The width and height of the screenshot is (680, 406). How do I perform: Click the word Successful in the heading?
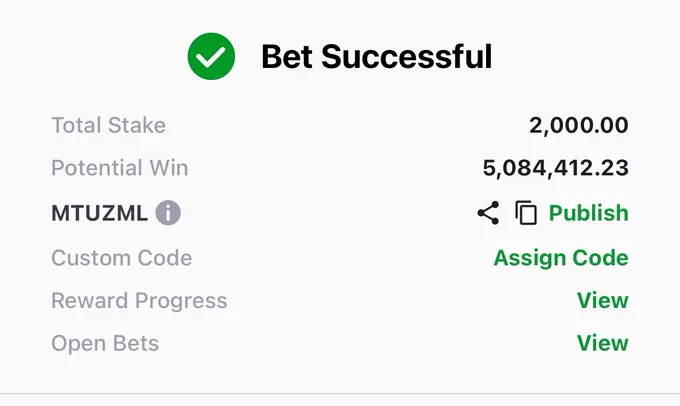(x=407, y=56)
